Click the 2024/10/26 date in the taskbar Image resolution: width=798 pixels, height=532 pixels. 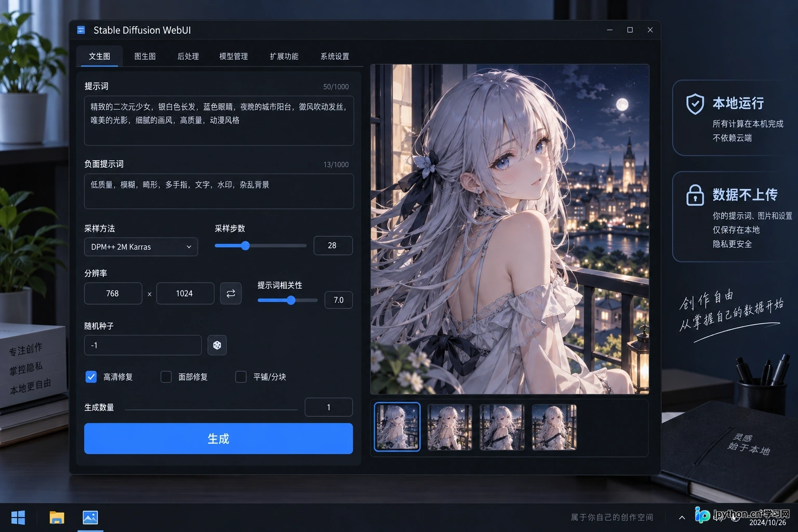[767, 523]
